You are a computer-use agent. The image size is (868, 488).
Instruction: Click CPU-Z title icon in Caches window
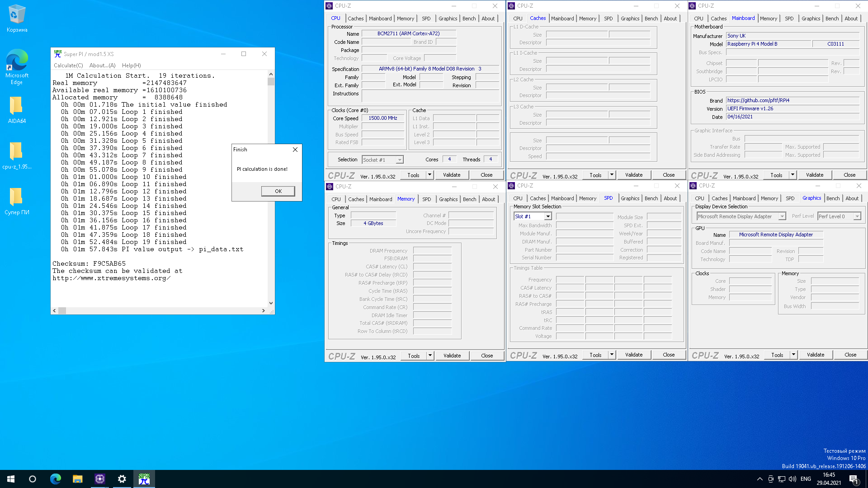click(511, 6)
